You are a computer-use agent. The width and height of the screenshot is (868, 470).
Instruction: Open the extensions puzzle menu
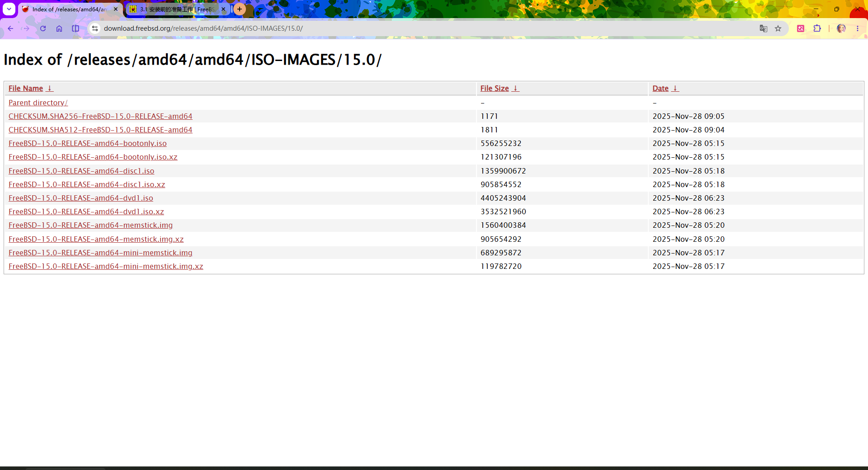pos(817,28)
